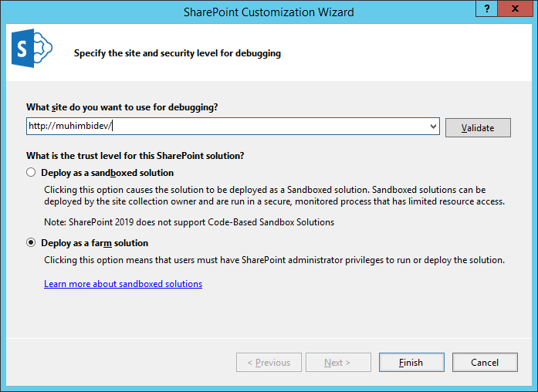Image resolution: width=538 pixels, height=392 pixels.
Task: Click the 'Deploy as a farm solution' label text
Action: [x=95, y=243]
